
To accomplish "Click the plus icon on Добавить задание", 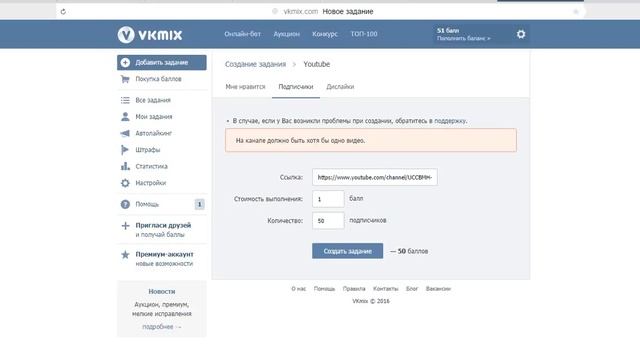I will click(125, 62).
